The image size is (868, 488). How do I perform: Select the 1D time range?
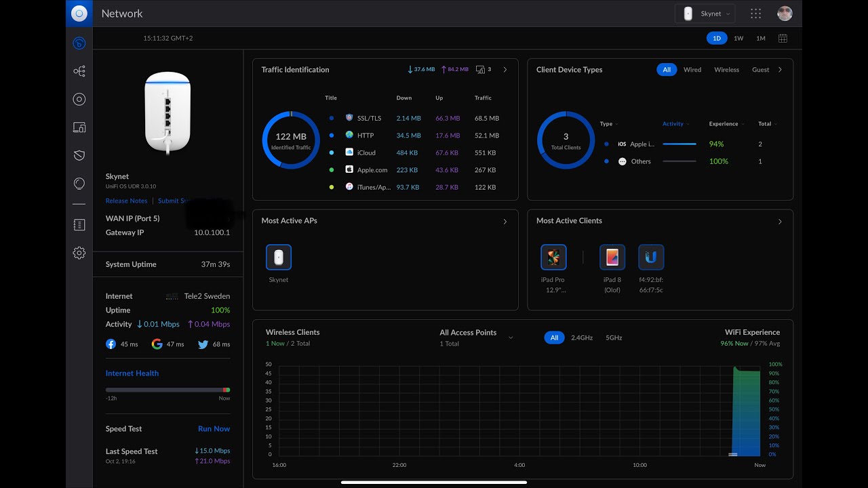pyautogui.click(x=717, y=39)
